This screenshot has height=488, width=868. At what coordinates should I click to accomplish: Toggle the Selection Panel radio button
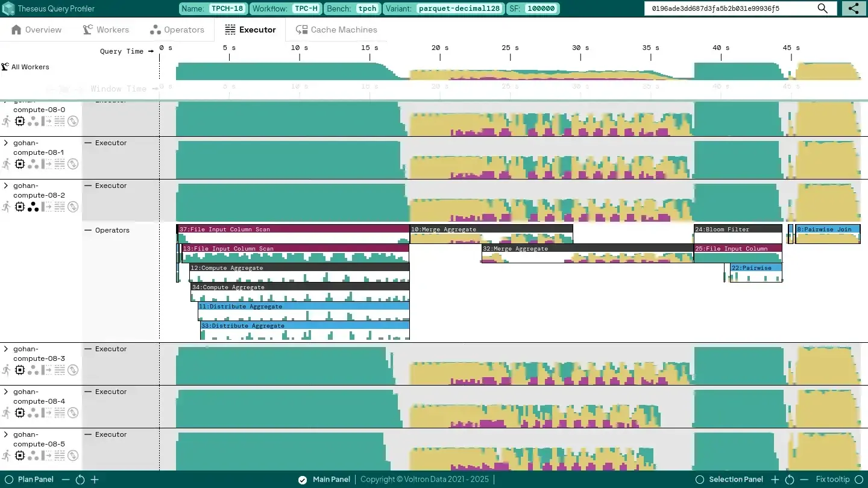click(x=700, y=480)
